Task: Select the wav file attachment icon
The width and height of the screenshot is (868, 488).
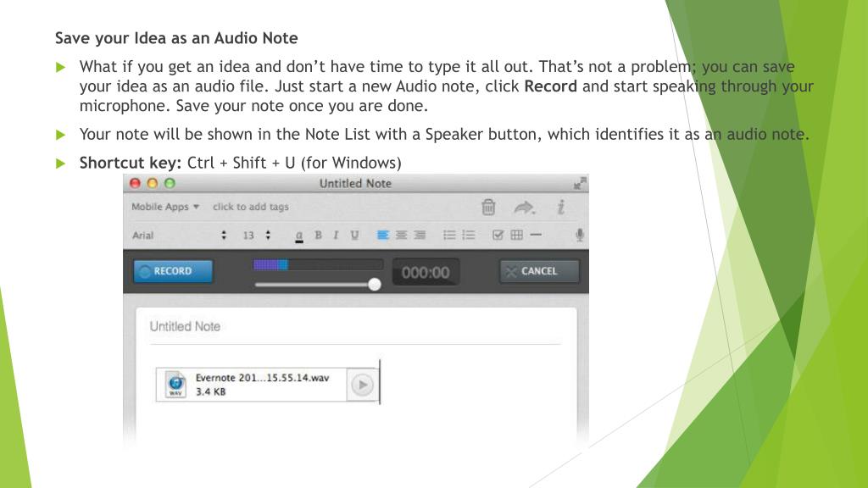Action: 175,385
